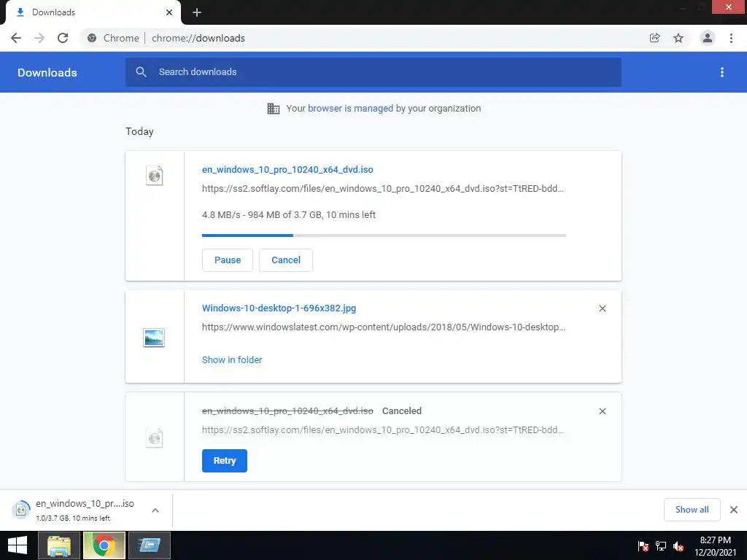This screenshot has width=747, height=560.
Task: Click the iso download progress bar
Action: tap(384, 236)
